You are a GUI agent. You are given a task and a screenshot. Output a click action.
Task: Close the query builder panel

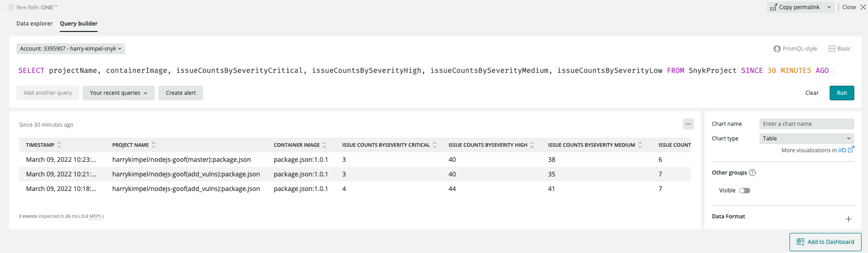click(x=854, y=7)
